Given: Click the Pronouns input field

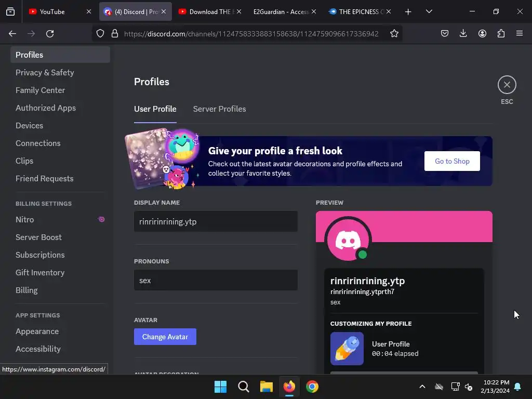Looking at the screenshot, I should 216,280.
